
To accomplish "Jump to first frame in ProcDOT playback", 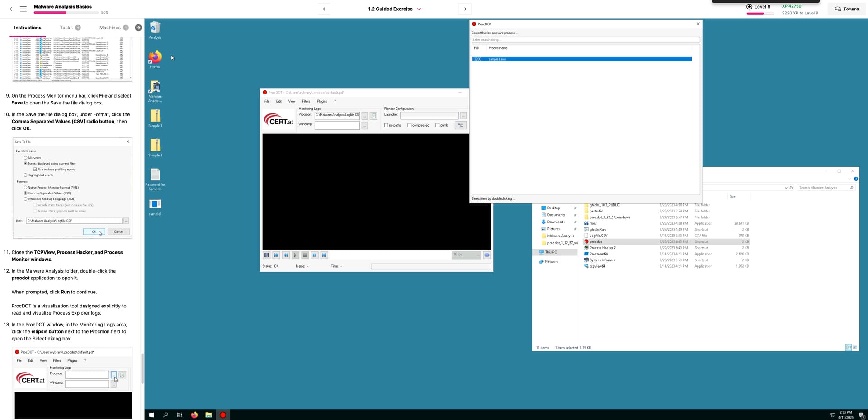I will click(276, 255).
